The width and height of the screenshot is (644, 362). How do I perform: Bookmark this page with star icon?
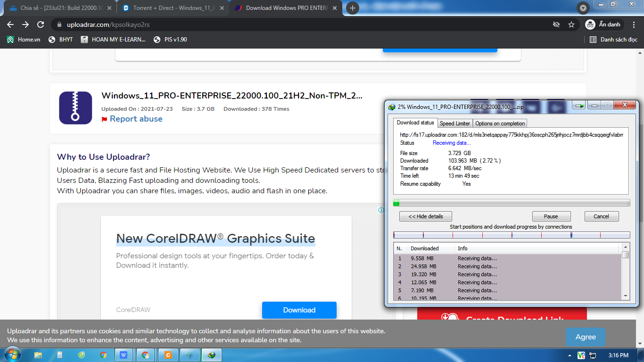[x=571, y=25]
